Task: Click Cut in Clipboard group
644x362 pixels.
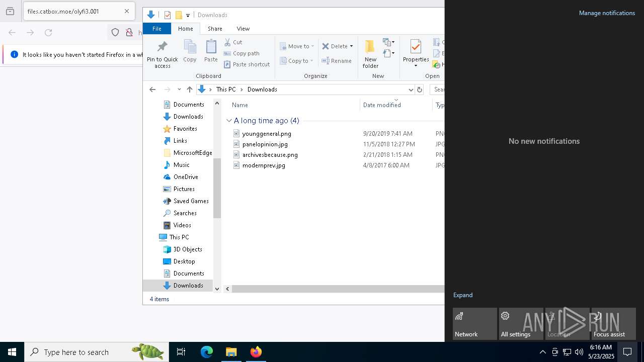Action: pyautogui.click(x=233, y=42)
